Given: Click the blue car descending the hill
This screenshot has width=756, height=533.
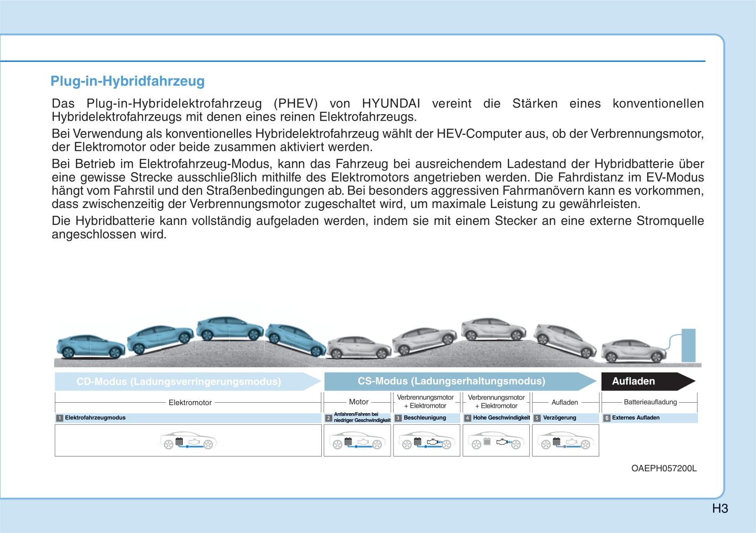Looking at the screenshot, I should 295,339.
